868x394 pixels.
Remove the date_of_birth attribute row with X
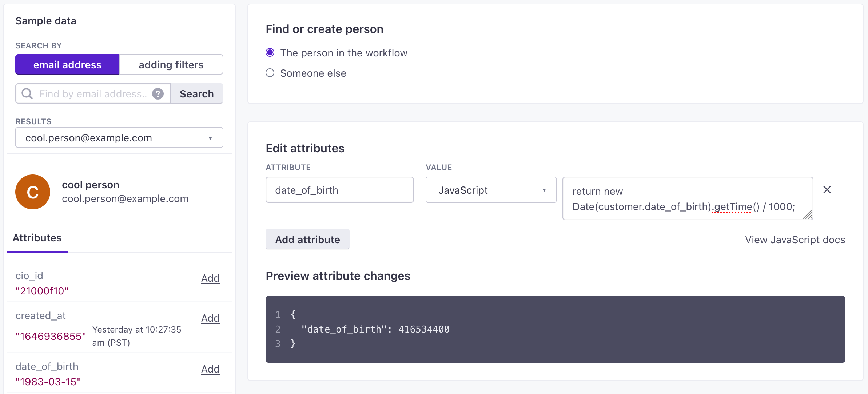coord(827,190)
